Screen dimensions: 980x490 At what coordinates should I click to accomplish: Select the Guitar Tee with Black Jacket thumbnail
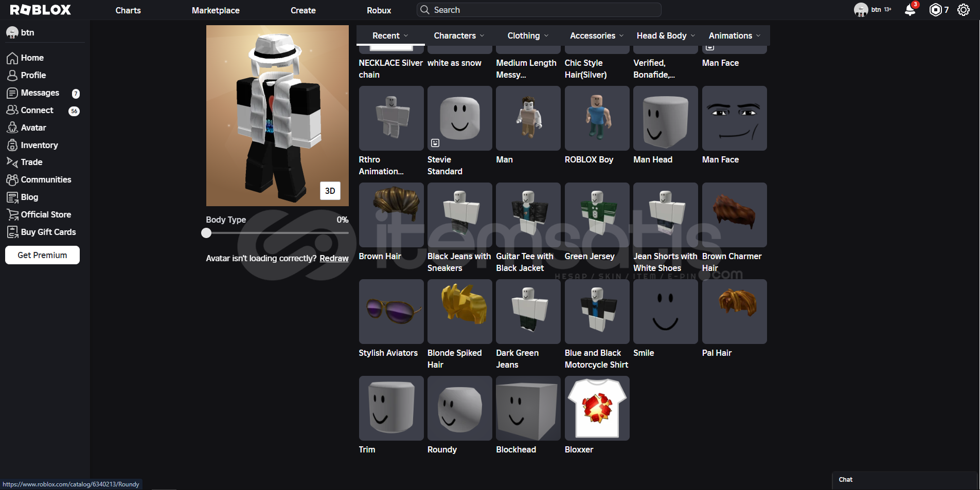pyautogui.click(x=528, y=215)
